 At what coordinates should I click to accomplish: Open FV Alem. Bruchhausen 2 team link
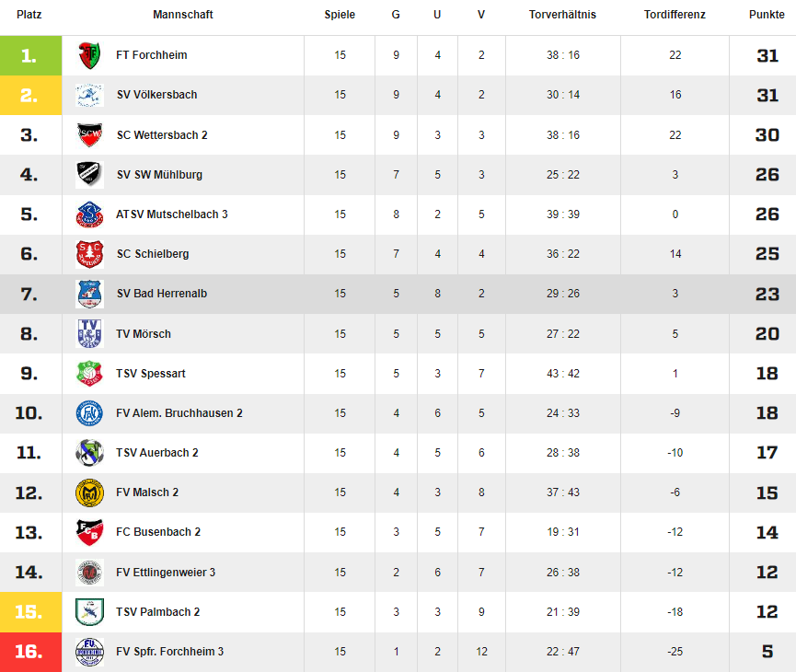click(x=179, y=413)
